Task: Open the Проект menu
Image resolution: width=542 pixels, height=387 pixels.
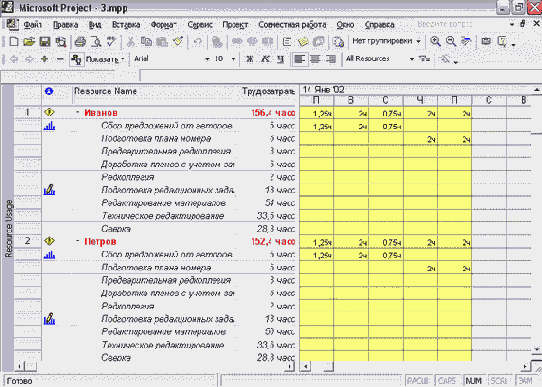Action: click(235, 25)
